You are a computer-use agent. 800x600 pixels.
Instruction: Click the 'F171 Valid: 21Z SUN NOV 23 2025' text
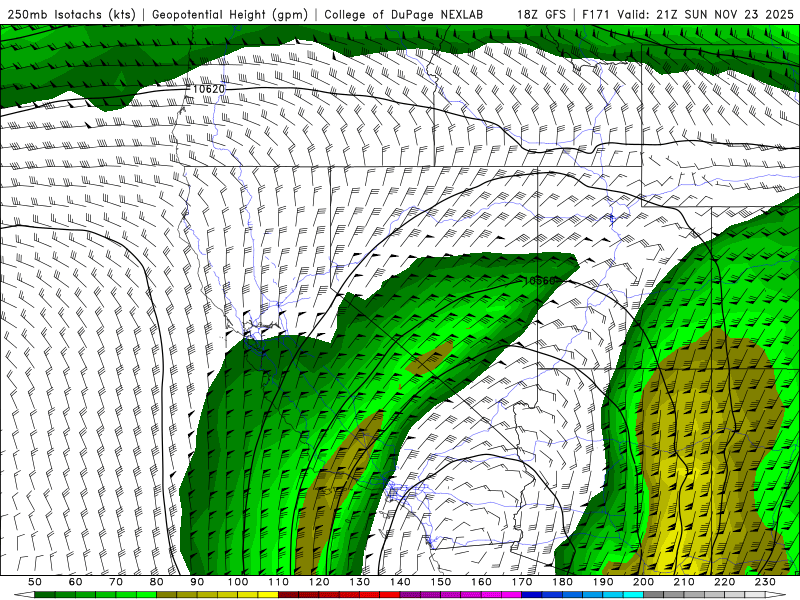point(688,14)
